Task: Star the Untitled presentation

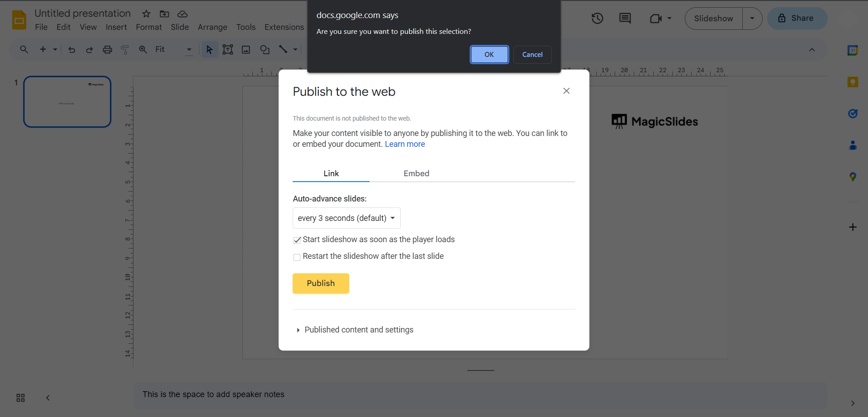Action: tap(146, 14)
